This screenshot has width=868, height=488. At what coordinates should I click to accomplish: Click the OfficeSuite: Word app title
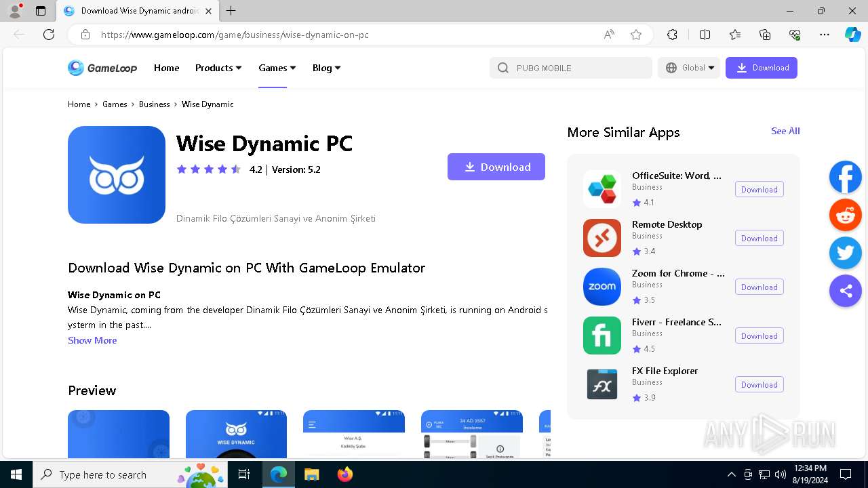(677, 176)
